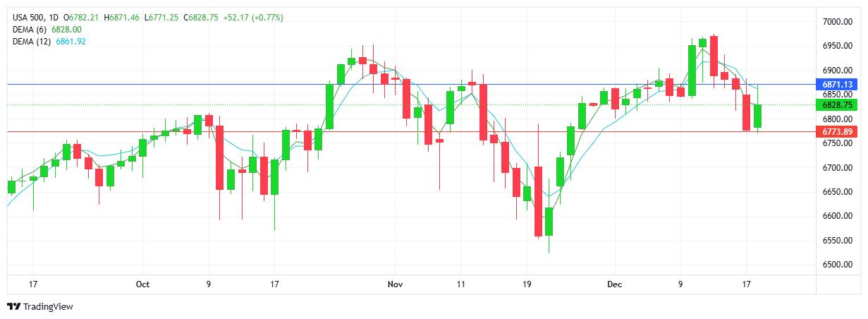Click 7000.00 on the price scale
This screenshot has height=319, width=868.
[838, 22]
